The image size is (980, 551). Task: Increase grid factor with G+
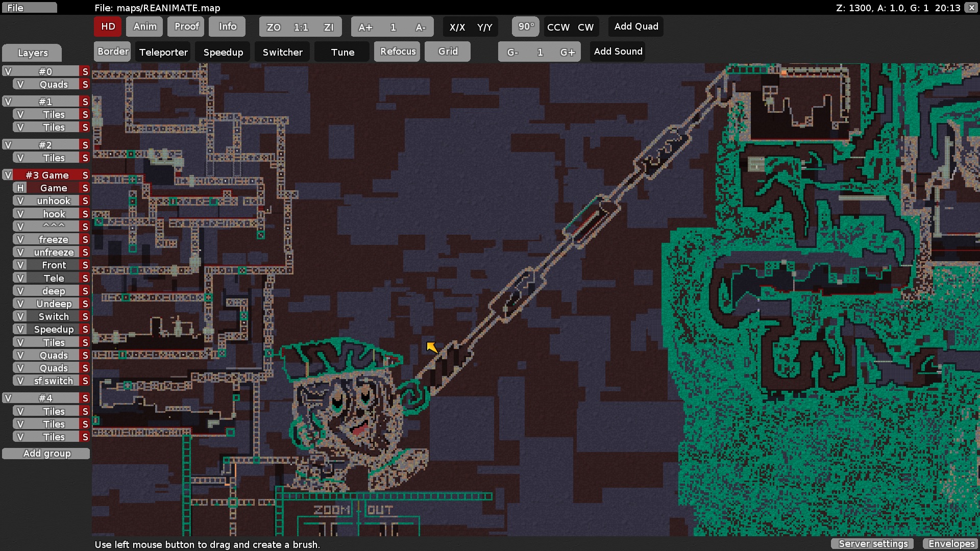567,52
